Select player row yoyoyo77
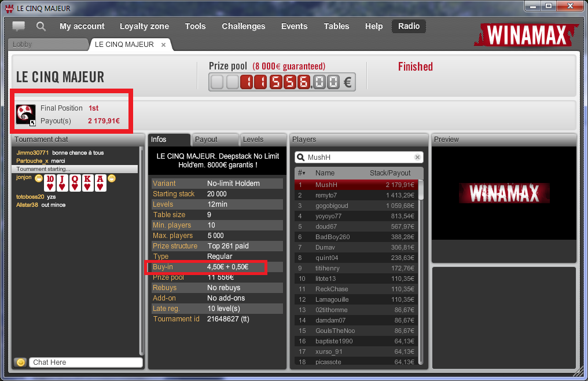The image size is (588, 381). 357,216
